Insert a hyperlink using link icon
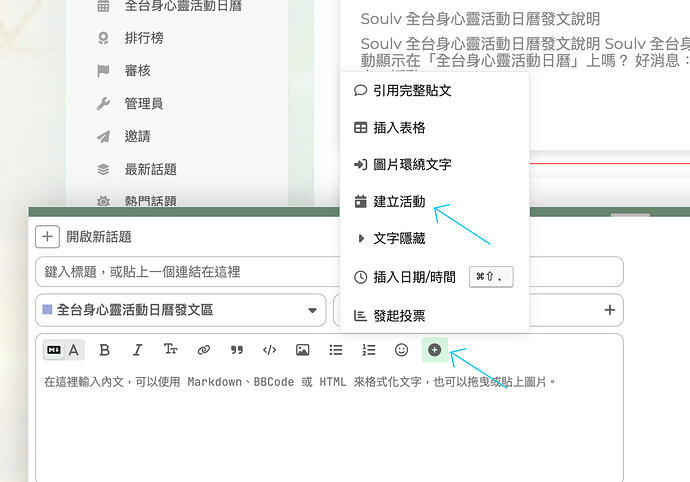 click(203, 350)
